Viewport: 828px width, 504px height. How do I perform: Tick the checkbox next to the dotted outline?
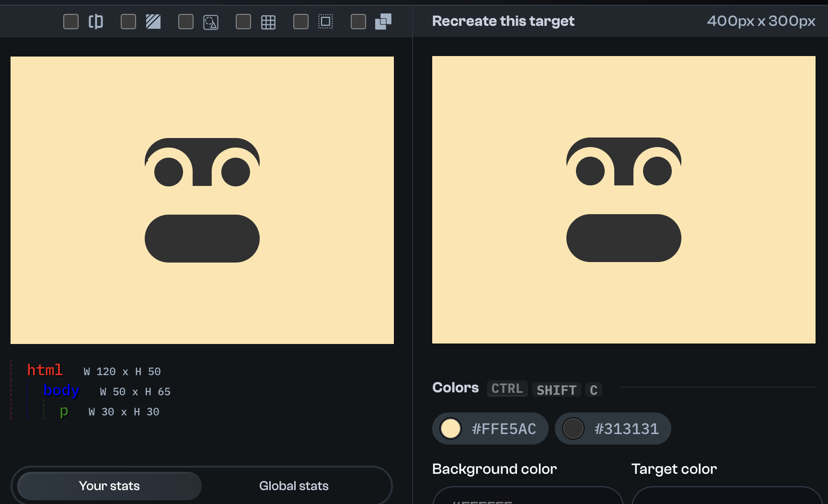300,21
